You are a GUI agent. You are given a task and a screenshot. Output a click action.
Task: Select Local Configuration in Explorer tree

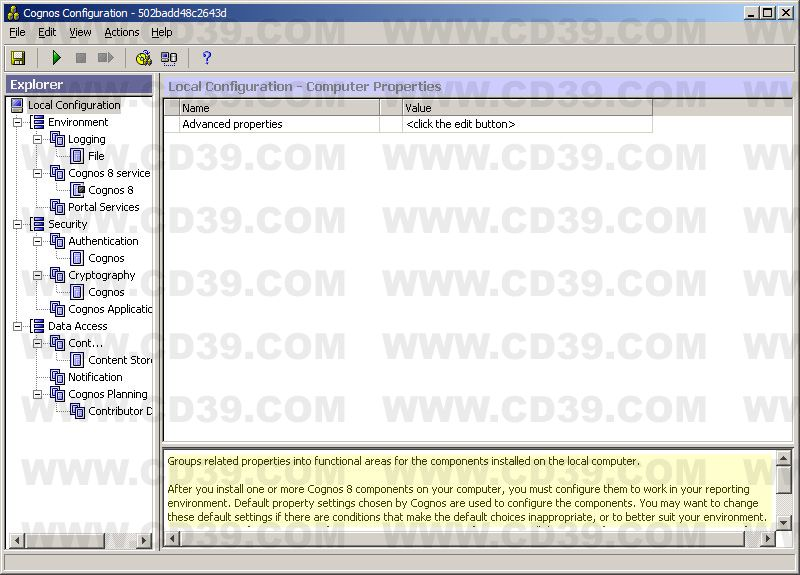click(x=74, y=105)
